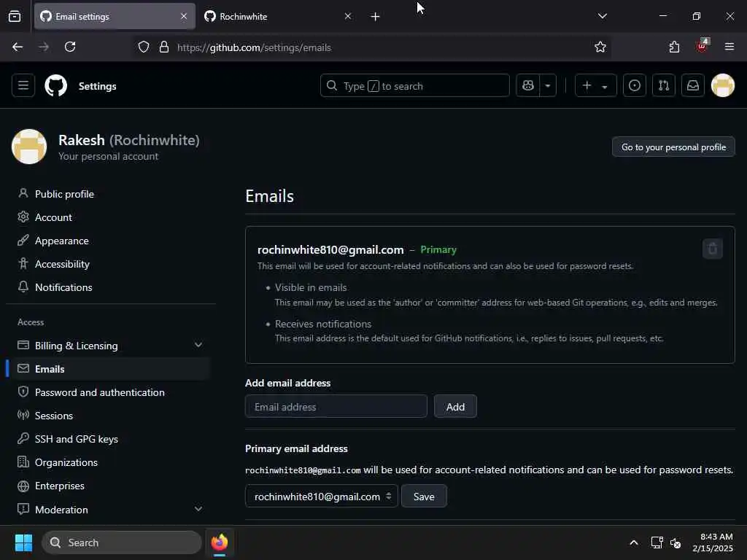The image size is (747, 560).
Task: Click the GitHub Octocat logo
Action: 55,86
